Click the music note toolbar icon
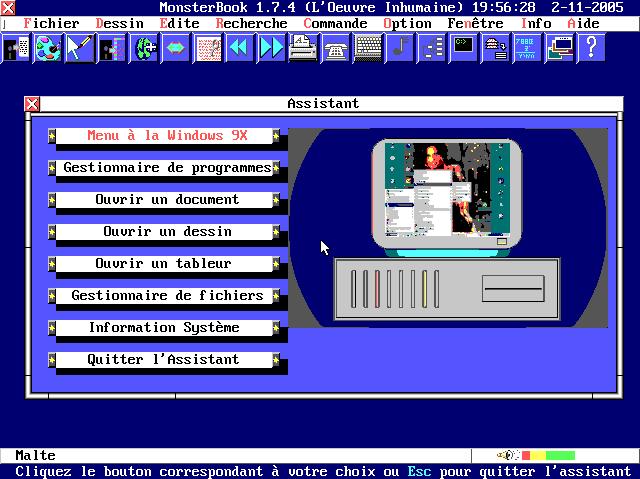This screenshot has height=479, width=640. (x=400, y=48)
